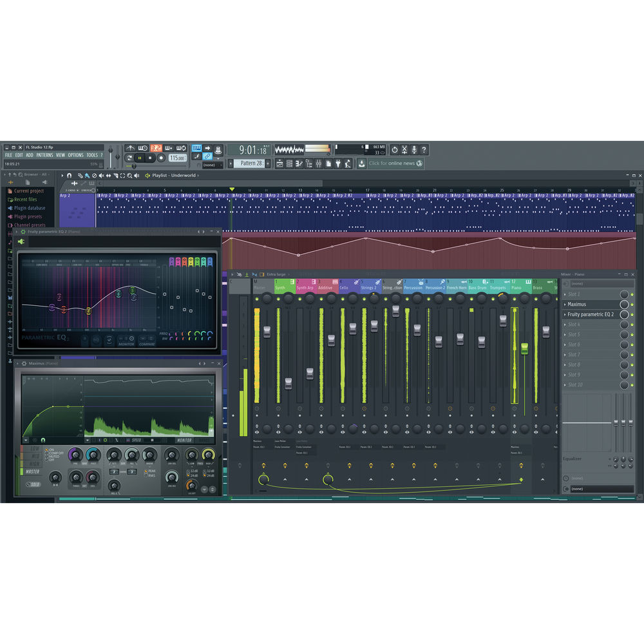This screenshot has height=644, width=644.
Task: Click the Piano track volume fader
Action: point(524,347)
